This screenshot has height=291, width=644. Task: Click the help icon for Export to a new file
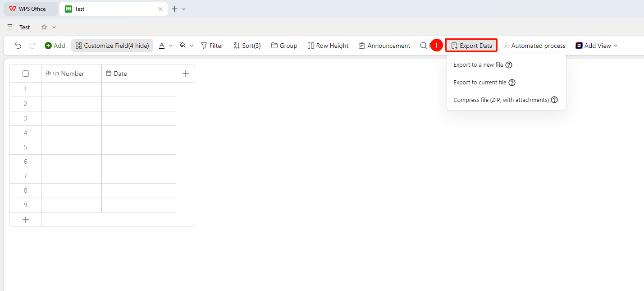[x=509, y=65]
